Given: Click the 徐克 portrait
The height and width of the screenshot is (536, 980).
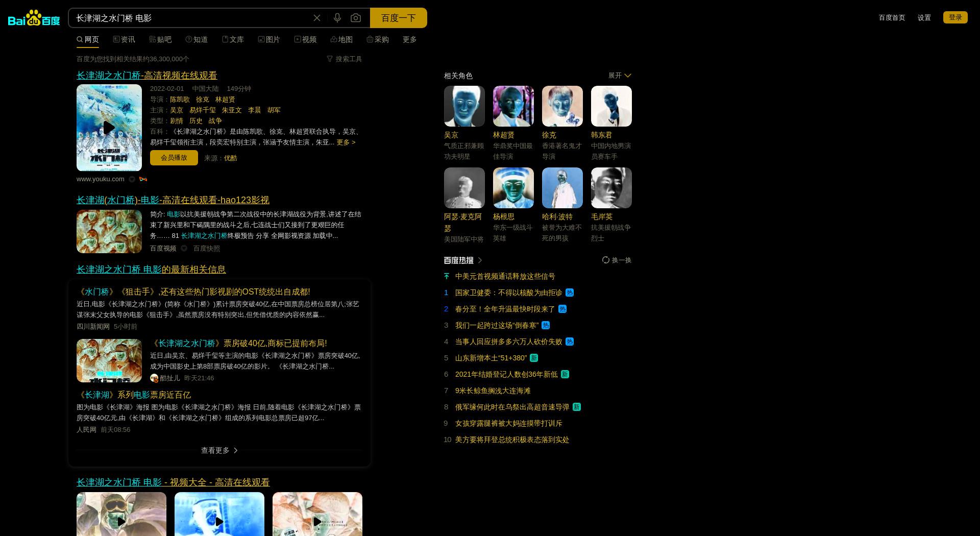Looking at the screenshot, I should tap(562, 106).
